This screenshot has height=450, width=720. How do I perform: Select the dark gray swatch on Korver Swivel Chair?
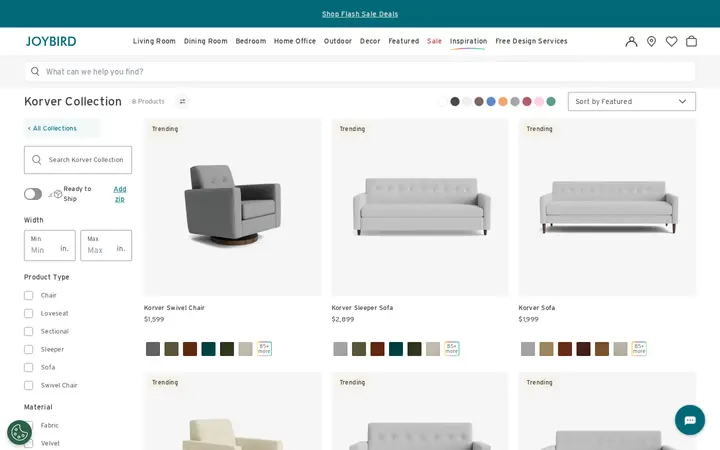[x=153, y=349]
